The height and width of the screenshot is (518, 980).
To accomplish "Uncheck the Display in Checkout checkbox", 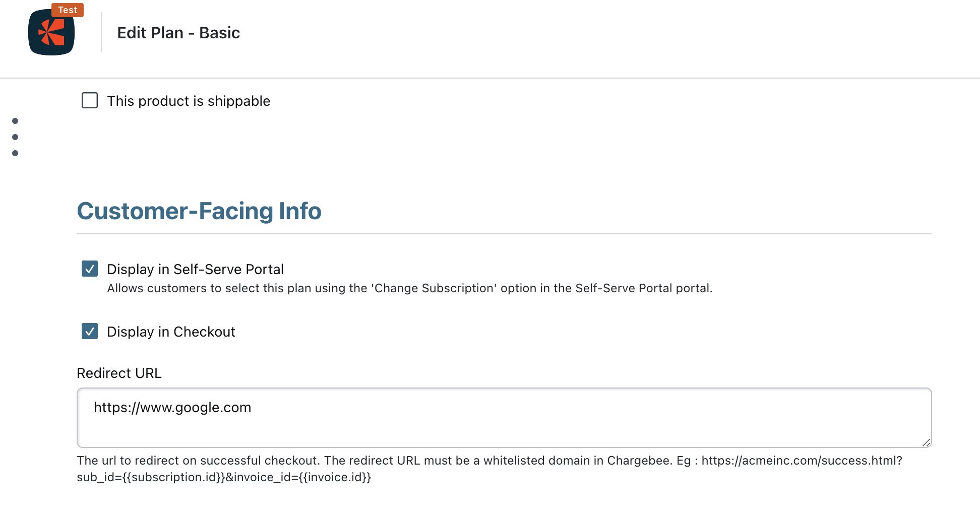I will (x=90, y=331).
